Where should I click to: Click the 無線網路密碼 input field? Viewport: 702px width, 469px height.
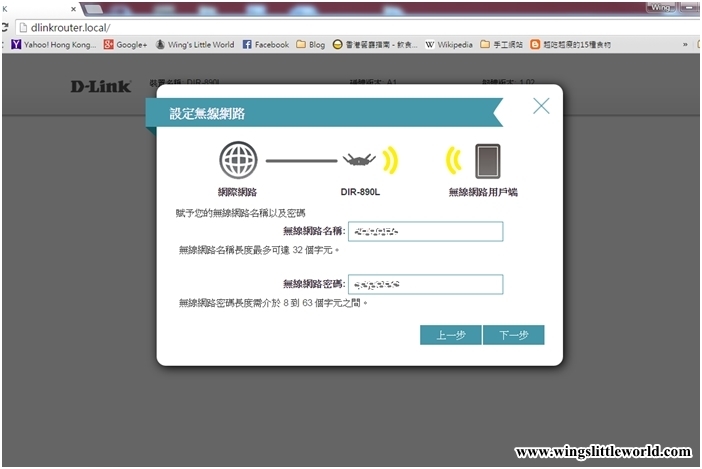pos(425,285)
